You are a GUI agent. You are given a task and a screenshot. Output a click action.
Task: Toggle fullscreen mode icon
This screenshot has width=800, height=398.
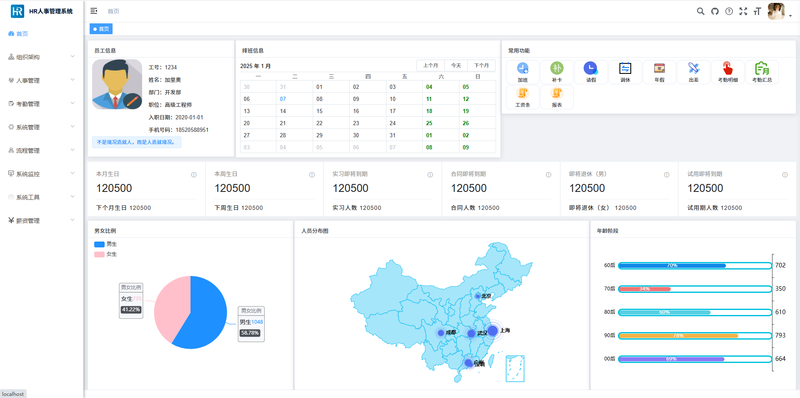click(x=743, y=11)
